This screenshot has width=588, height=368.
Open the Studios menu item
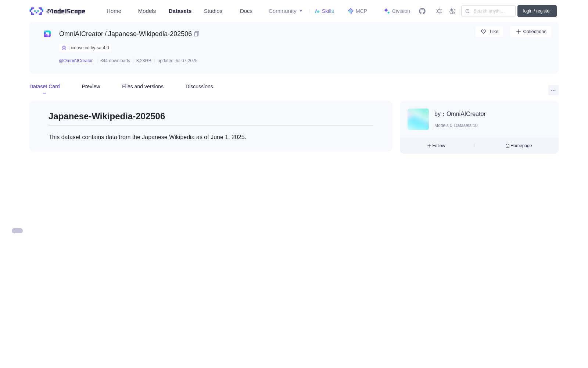(213, 11)
